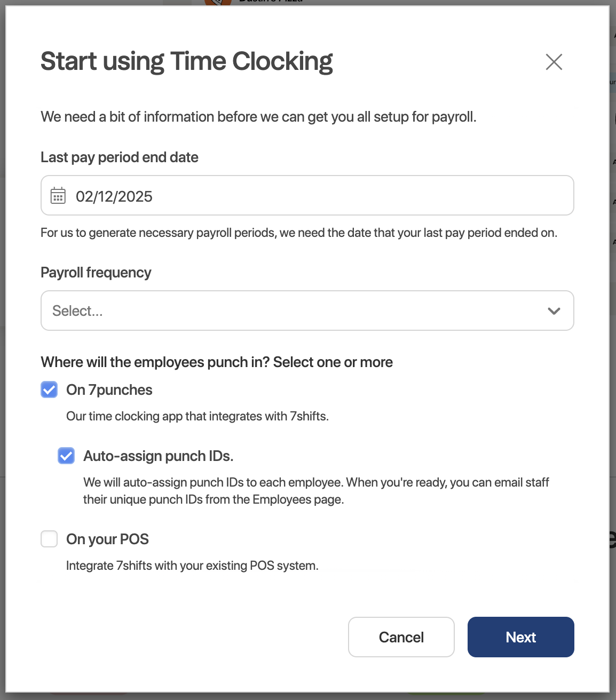Enable the On your POS checkbox
The height and width of the screenshot is (700, 616).
49,539
